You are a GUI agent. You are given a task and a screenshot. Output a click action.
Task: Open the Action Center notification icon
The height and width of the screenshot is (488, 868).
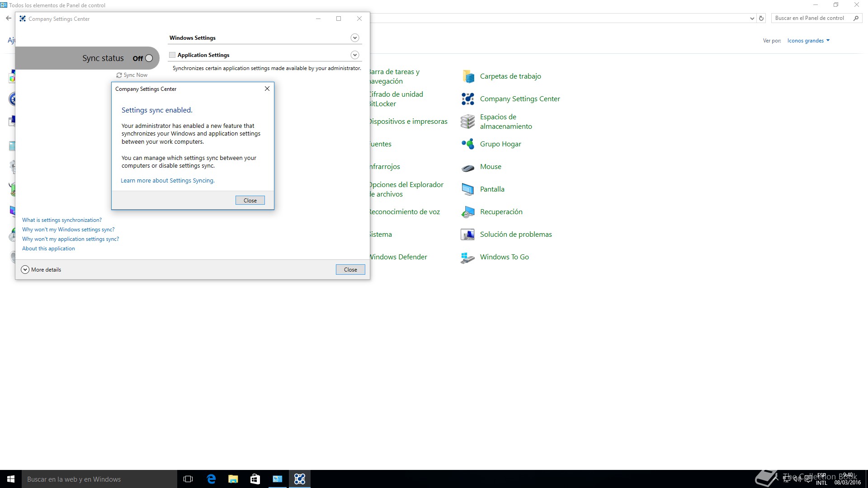[x=808, y=479]
